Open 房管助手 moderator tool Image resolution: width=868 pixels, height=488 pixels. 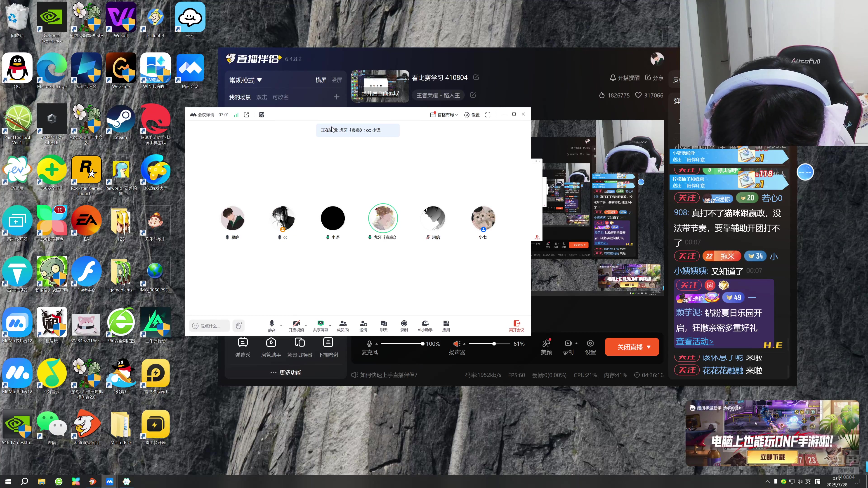[x=271, y=347]
